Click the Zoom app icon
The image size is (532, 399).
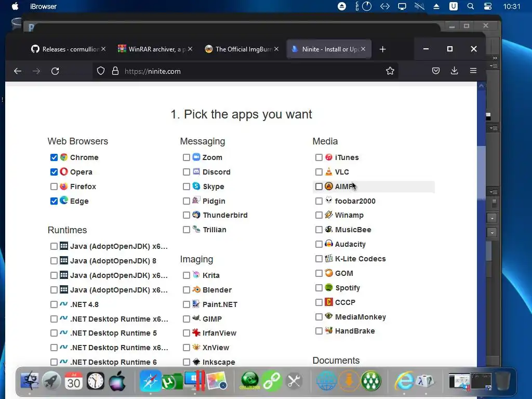click(x=196, y=157)
